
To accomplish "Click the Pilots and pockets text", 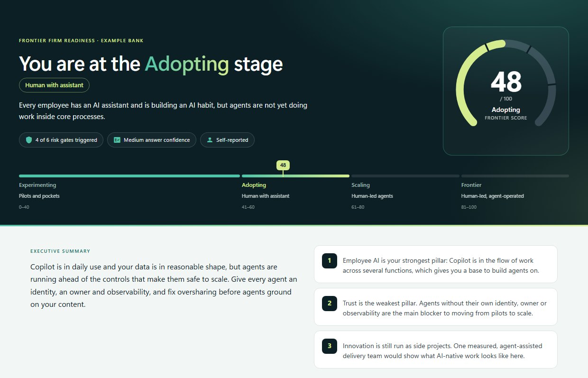I will 39,196.
